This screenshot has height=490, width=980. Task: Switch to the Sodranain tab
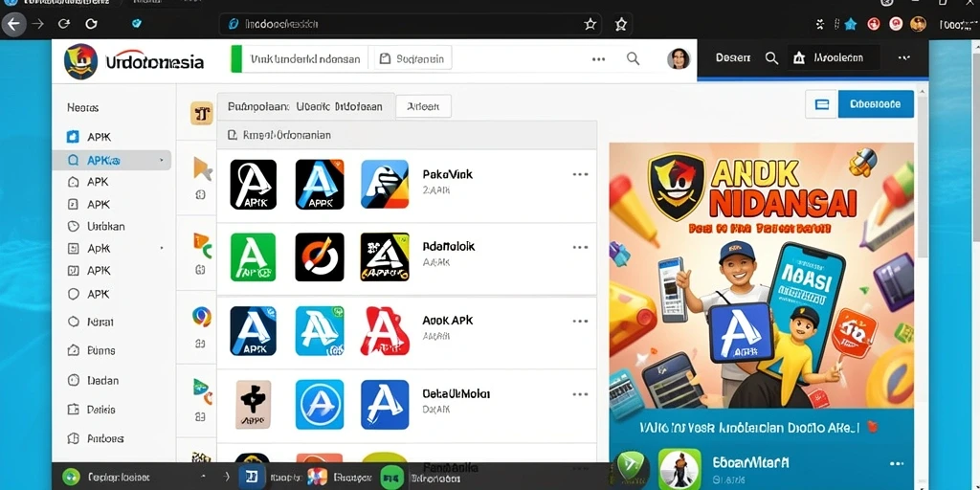pyautogui.click(x=412, y=58)
